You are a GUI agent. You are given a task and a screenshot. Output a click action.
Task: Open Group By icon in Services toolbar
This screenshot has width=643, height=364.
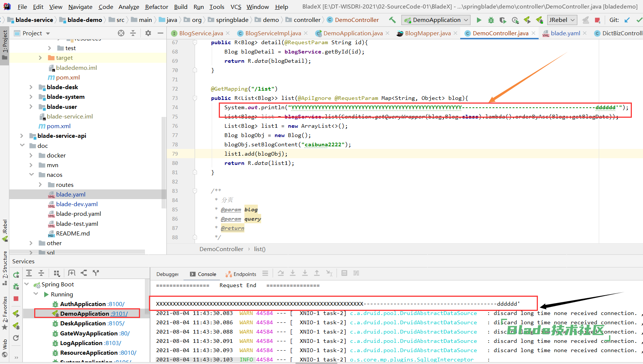57,273
